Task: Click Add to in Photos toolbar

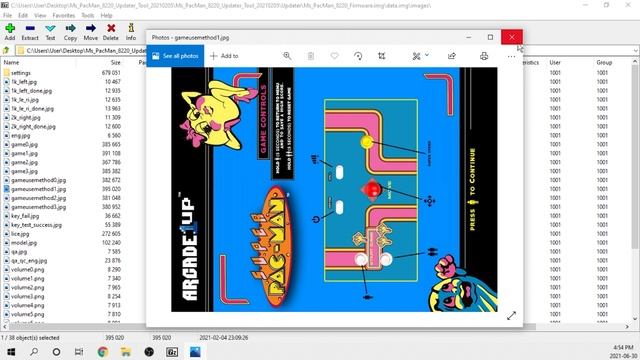Action: coord(224,56)
